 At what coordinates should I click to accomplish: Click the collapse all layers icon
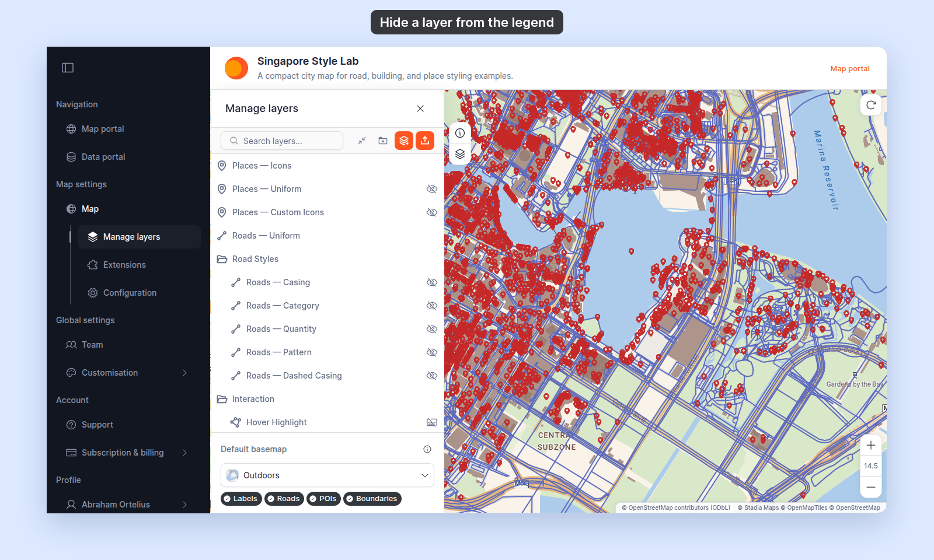pos(362,141)
